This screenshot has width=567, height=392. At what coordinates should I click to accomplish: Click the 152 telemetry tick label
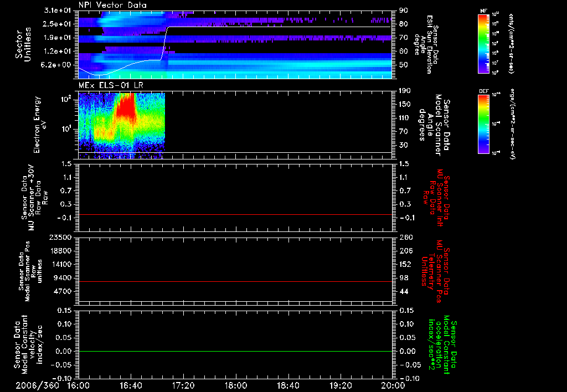[406, 264]
